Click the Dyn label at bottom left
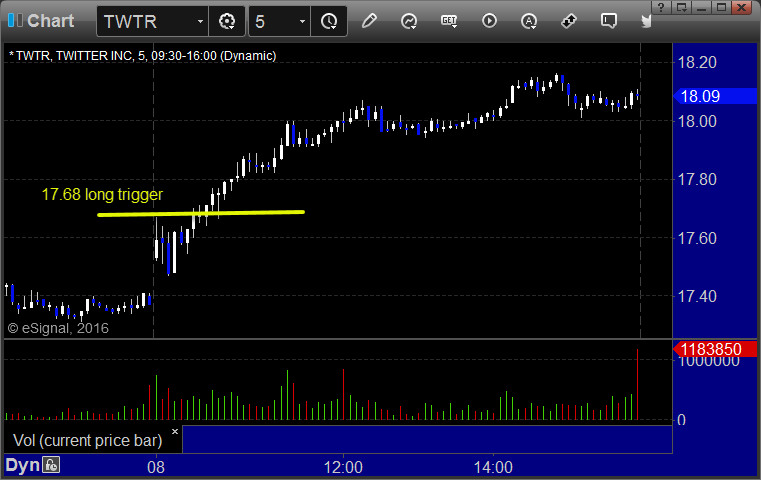The image size is (761, 480). pyautogui.click(x=22, y=465)
